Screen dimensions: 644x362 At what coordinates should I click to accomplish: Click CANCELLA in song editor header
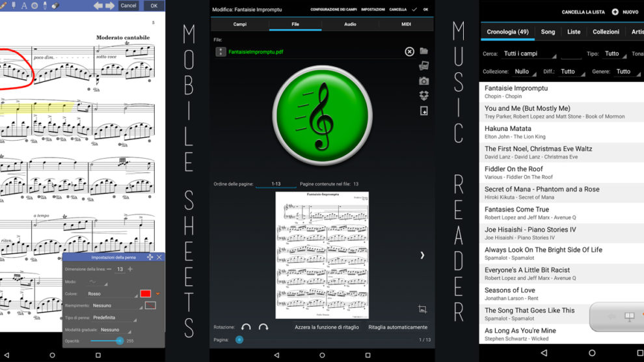pos(398,10)
